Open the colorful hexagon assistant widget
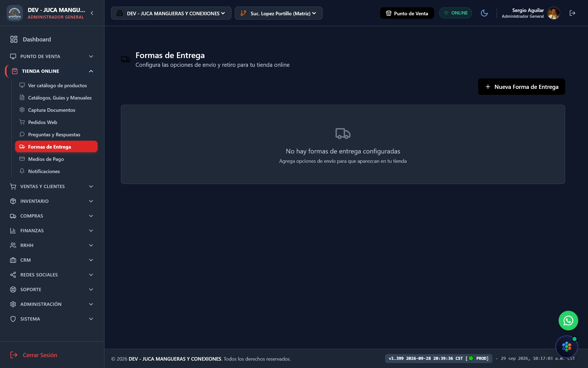The height and width of the screenshot is (368, 588). click(566, 347)
